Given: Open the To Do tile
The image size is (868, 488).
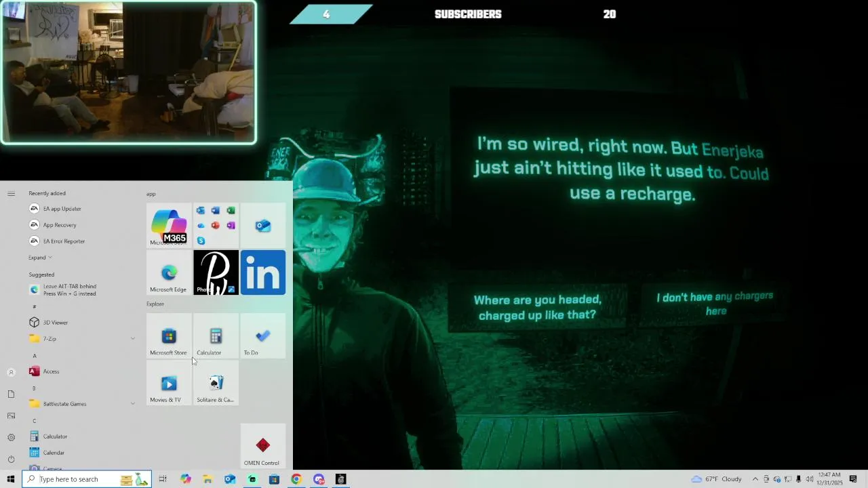Looking at the screenshot, I should tap(263, 335).
